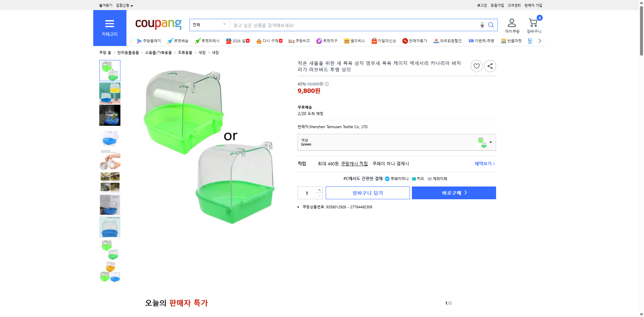Click 고객센터 in the top bar
The height and width of the screenshot is (317, 644).
514,5
